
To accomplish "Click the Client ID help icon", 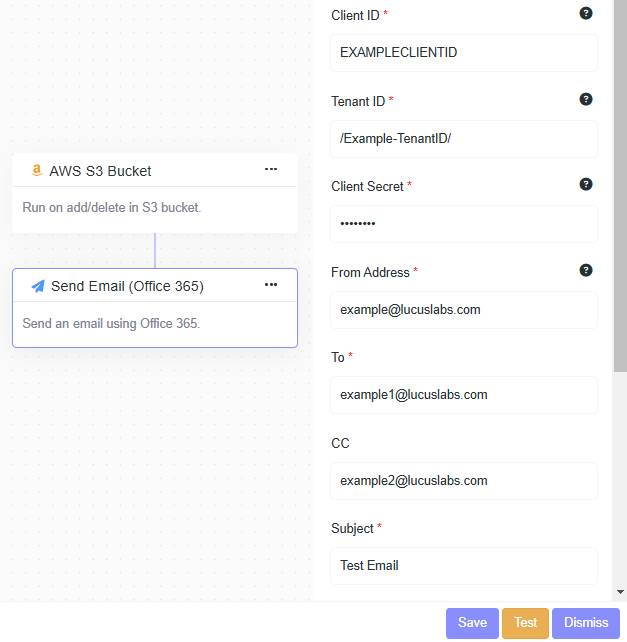I will [x=586, y=13].
